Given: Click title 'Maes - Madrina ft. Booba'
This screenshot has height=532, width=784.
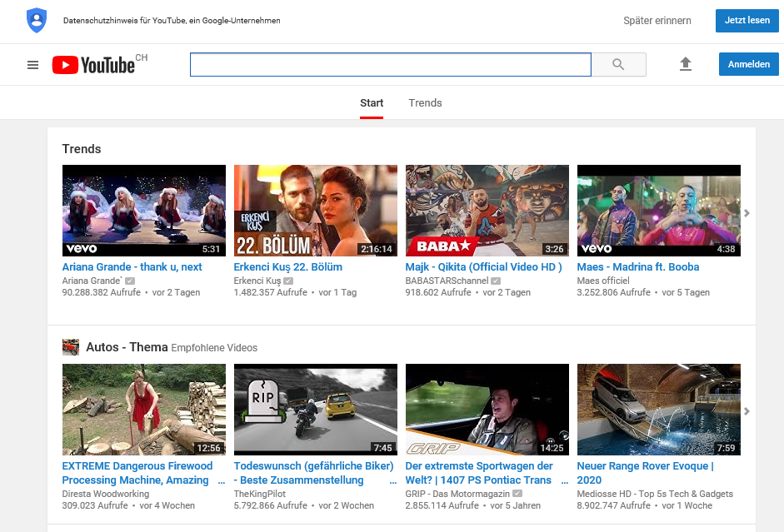Looking at the screenshot, I should click(x=638, y=266).
